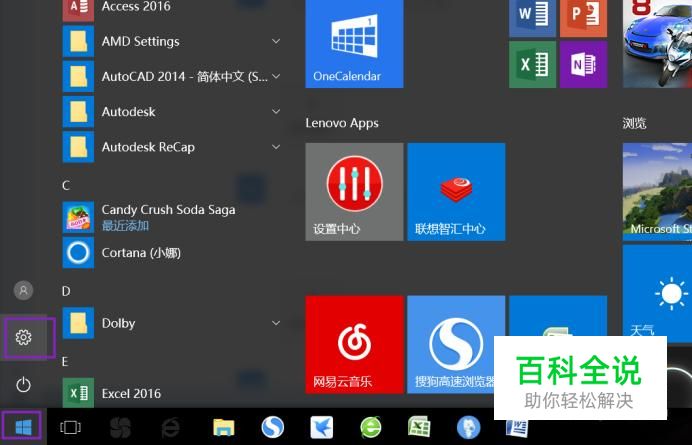The height and width of the screenshot is (445, 692).
Task: Open the Settings gear in Start sidebar
Action: 23,338
